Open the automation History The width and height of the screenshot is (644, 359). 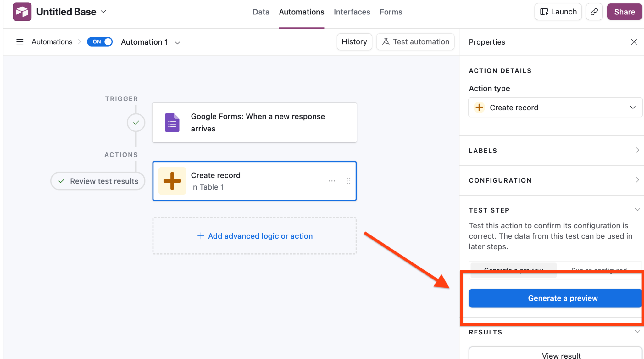354,41
